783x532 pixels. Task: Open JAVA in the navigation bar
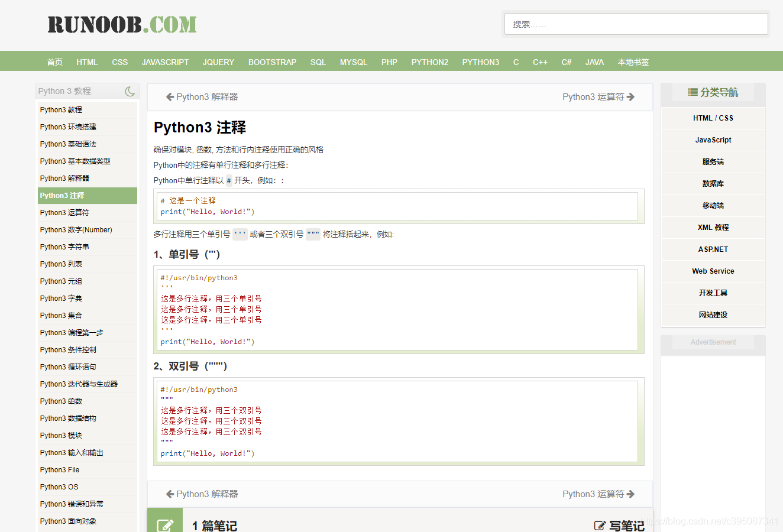click(594, 62)
